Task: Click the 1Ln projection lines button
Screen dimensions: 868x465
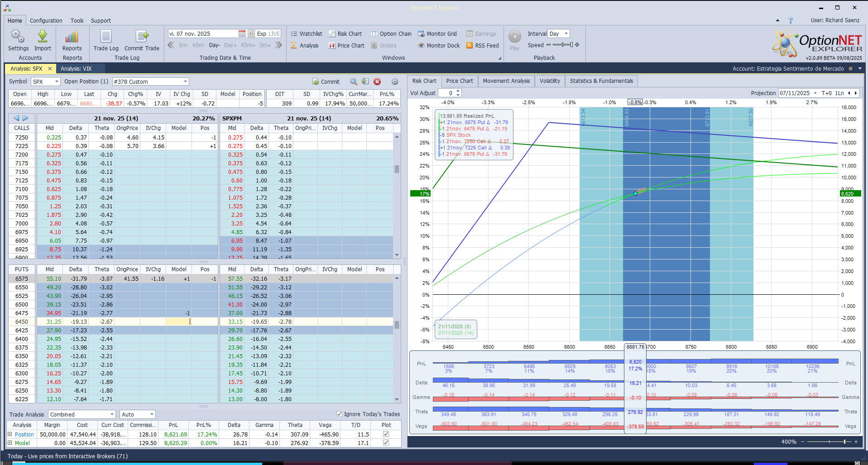Action: point(839,93)
